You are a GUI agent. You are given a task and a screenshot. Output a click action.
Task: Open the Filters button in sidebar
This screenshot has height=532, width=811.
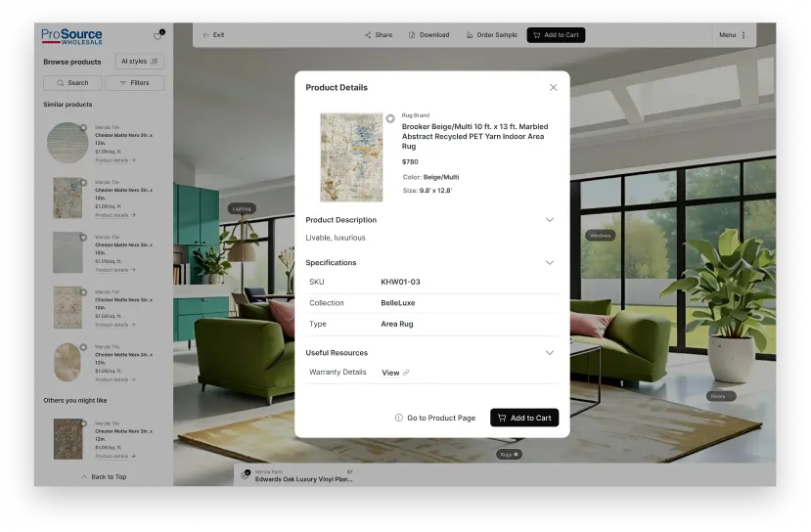[x=135, y=83]
